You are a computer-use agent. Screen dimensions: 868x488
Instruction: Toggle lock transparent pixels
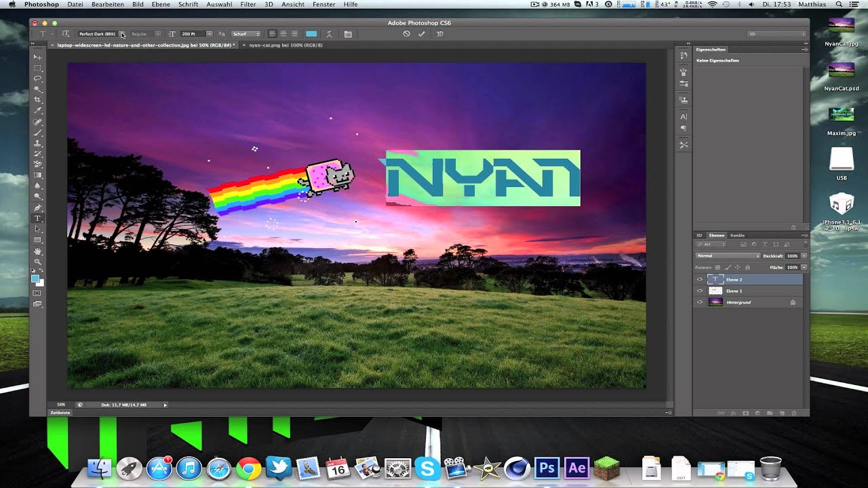coord(717,267)
